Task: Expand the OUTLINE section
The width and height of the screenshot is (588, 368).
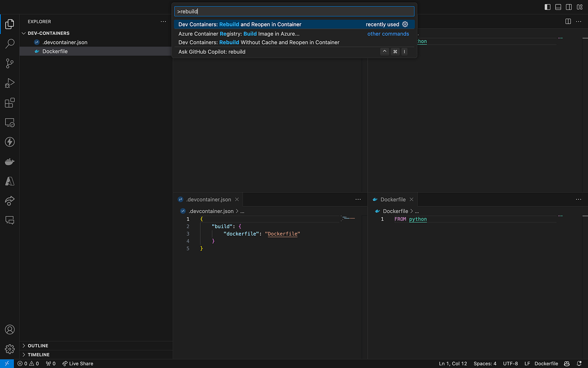Action: point(38,345)
